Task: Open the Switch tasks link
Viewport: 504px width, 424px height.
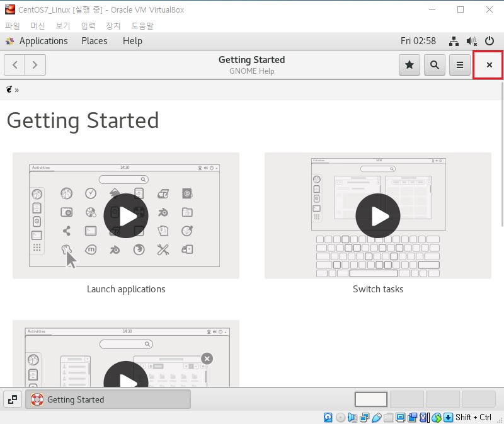Action: pyautogui.click(x=378, y=289)
